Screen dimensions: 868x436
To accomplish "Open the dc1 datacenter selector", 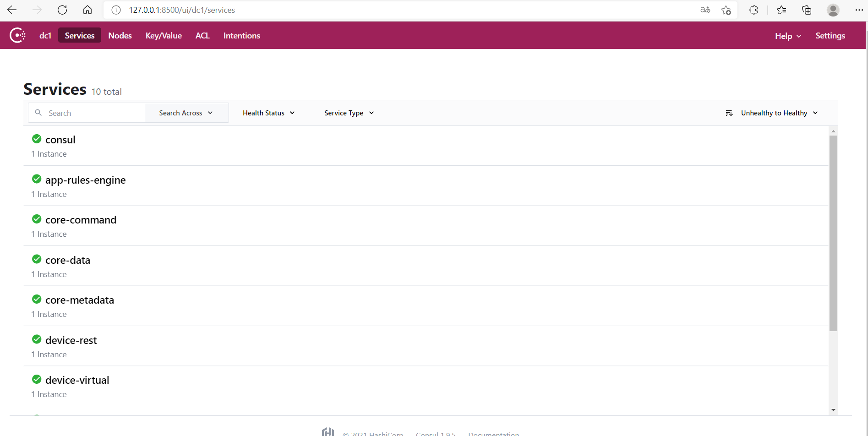I will [x=45, y=35].
